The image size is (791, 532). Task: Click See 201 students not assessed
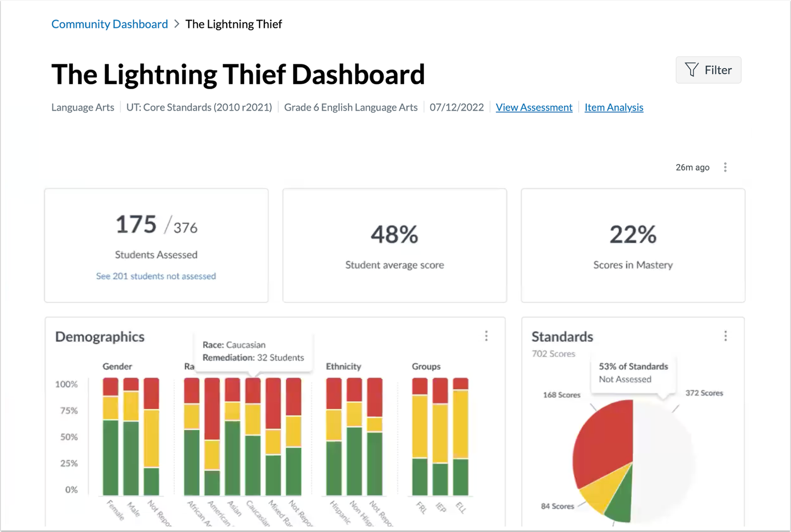click(156, 276)
